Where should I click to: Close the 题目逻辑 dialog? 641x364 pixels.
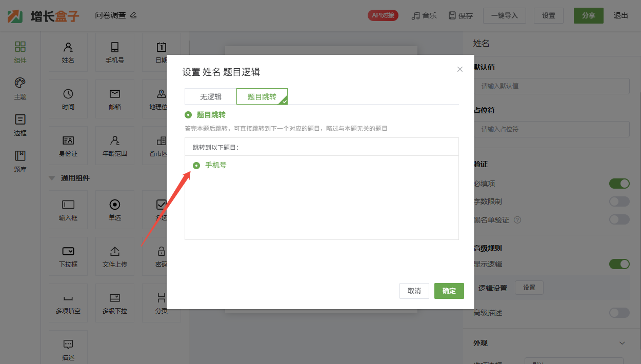(460, 69)
